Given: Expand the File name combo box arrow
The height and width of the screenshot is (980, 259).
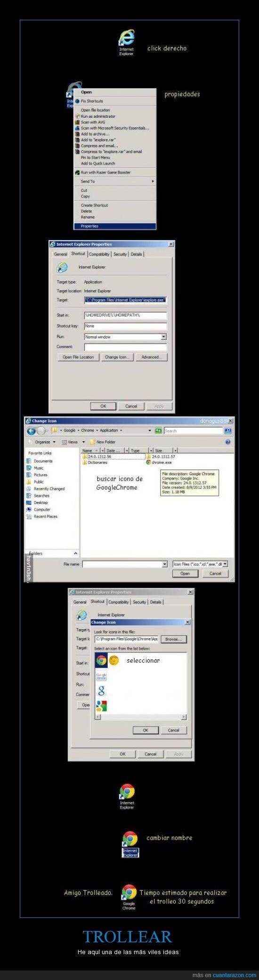Looking at the screenshot, I should [165, 564].
